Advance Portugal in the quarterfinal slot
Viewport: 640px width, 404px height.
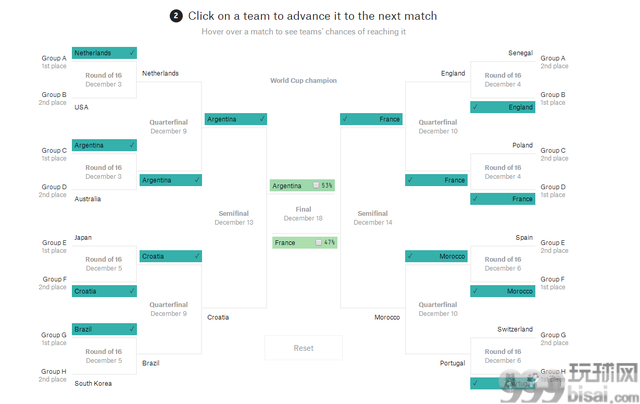(436, 363)
